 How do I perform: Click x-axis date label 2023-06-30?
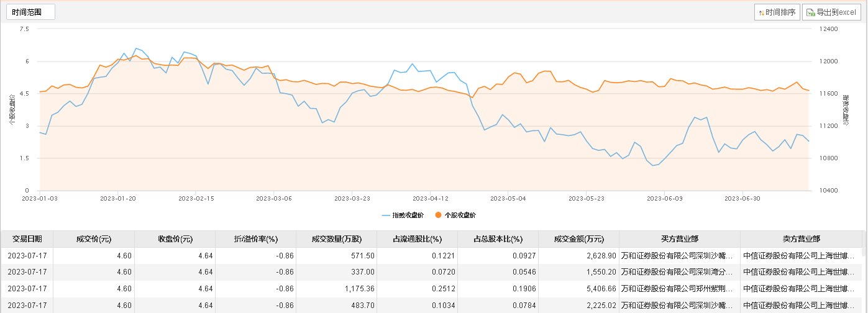[x=742, y=199]
